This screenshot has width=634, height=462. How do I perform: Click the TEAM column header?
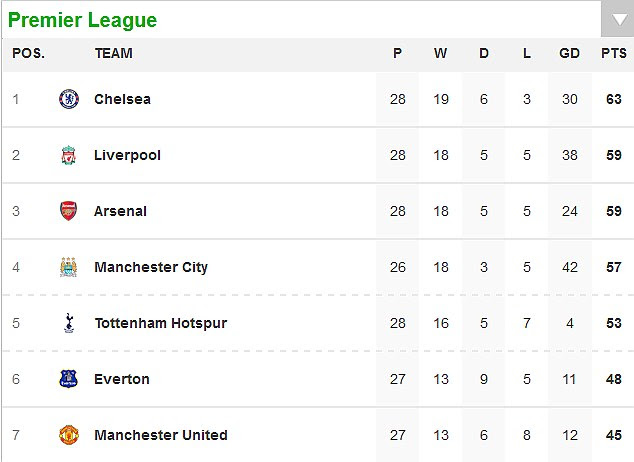(114, 53)
